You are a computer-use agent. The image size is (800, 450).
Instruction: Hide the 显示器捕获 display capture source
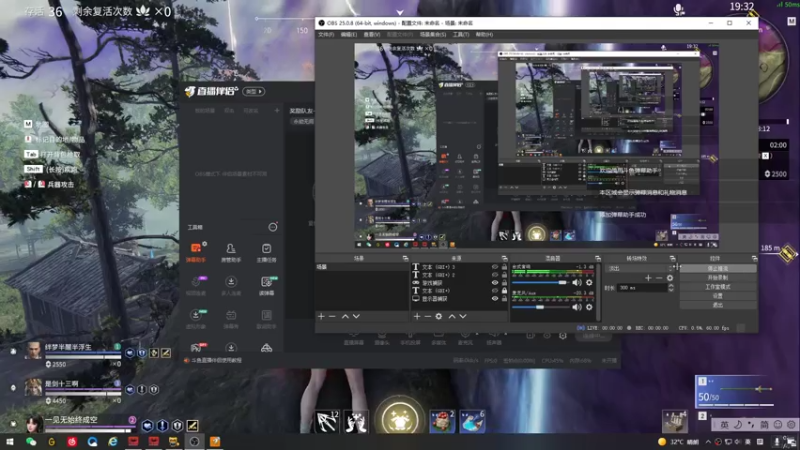pos(495,298)
